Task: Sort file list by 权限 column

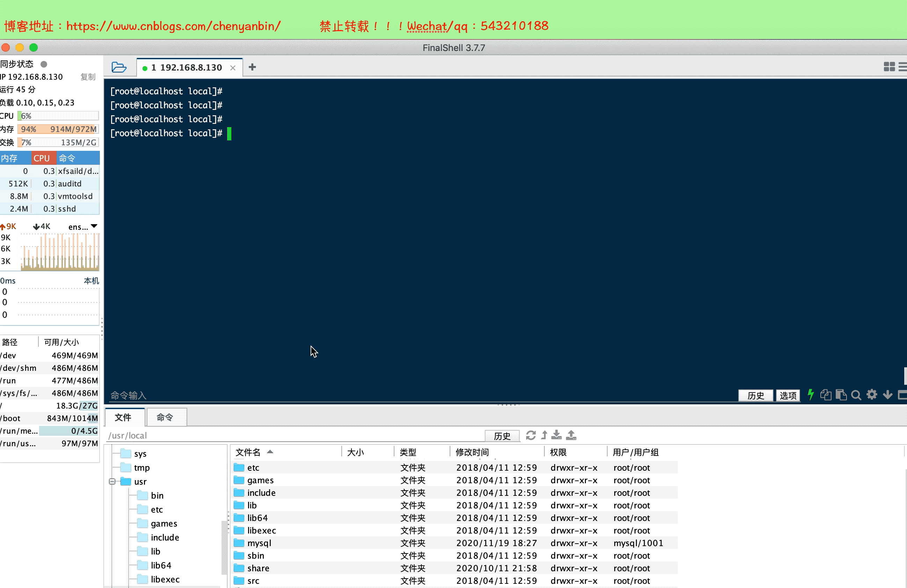Action: click(x=576, y=452)
